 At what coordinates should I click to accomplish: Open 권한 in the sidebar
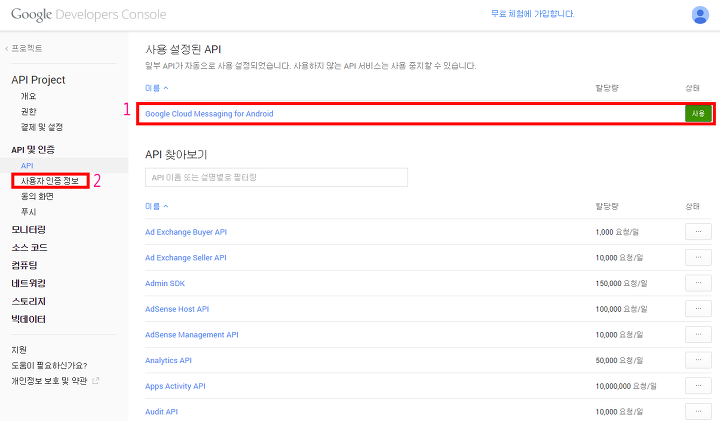tap(28, 112)
